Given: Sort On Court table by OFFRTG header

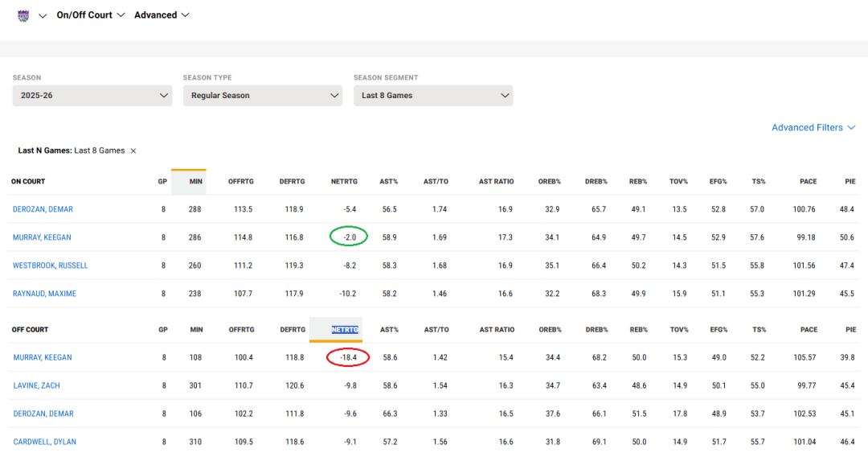Looking at the screenshot, I should 240,182.
